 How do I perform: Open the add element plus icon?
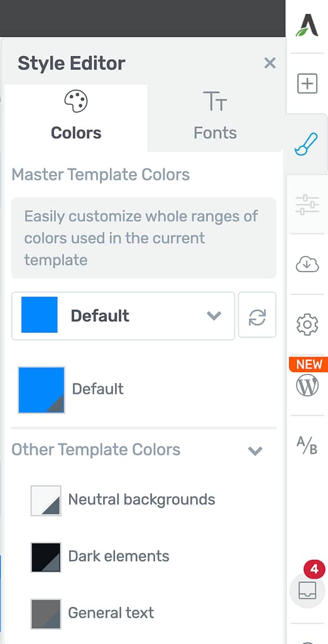tap(307, 84)
